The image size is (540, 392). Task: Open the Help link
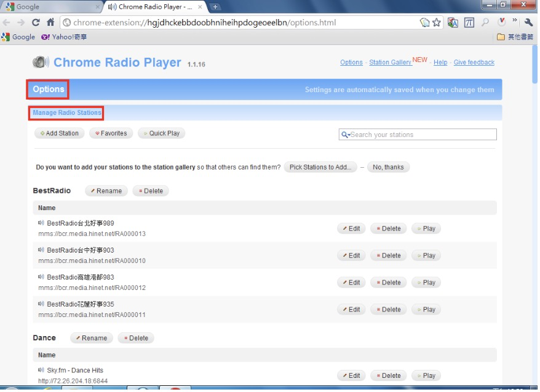(x=440, y=62)
